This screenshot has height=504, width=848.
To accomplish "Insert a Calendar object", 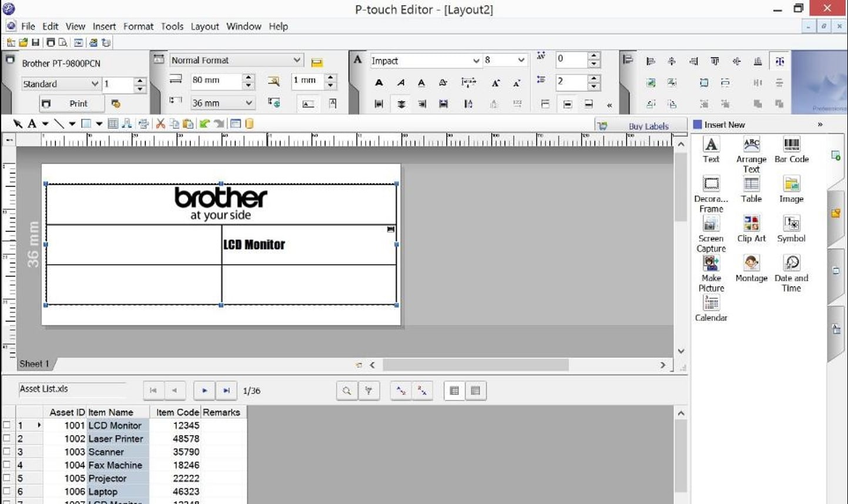I will click(x=711, y=308).
